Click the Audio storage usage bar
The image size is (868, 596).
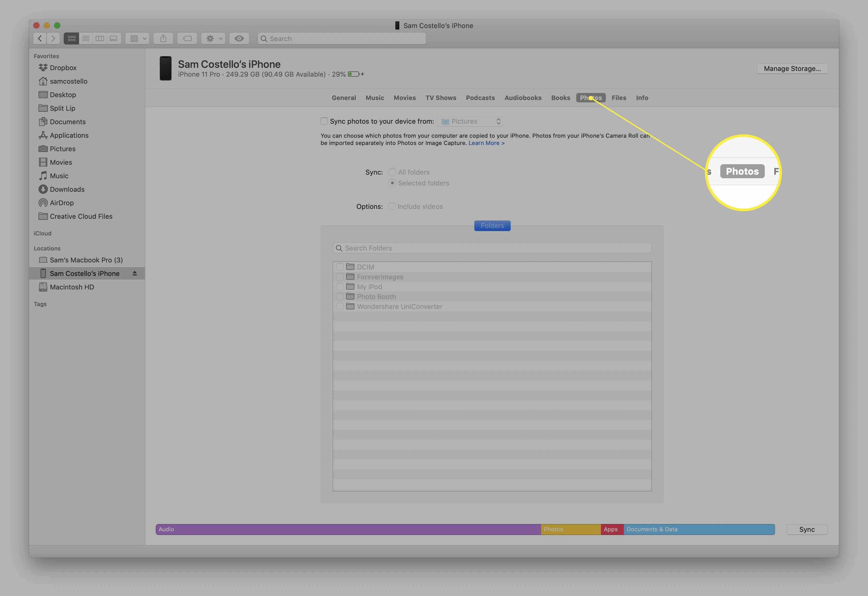349,529
